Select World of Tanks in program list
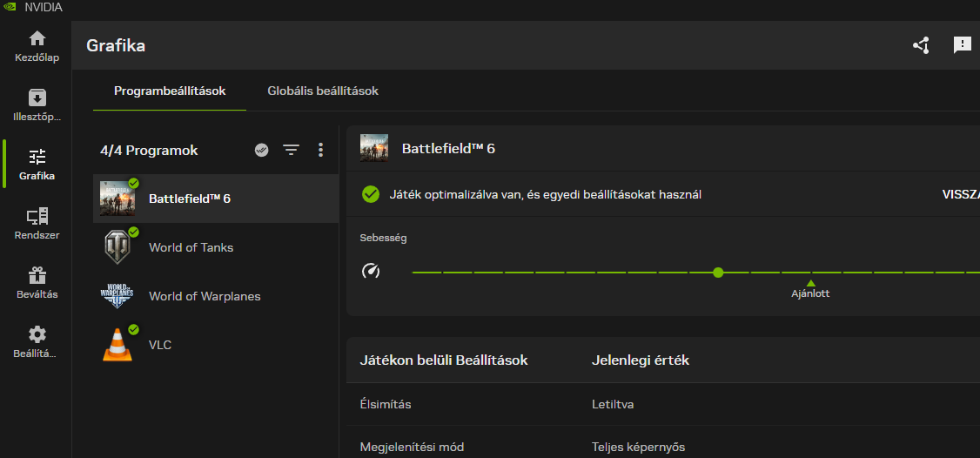 pyautogui.click(x=216, y=248)
